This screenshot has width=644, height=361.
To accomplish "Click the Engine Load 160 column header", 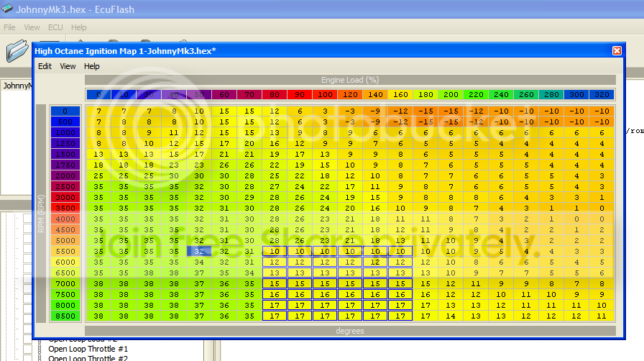I will [x=400, y=95].
